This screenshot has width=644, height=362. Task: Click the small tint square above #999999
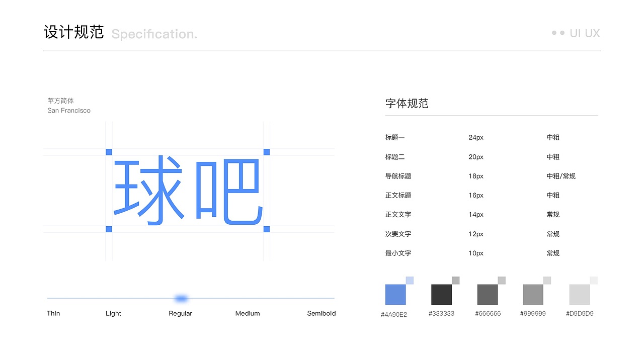point(547,281)
